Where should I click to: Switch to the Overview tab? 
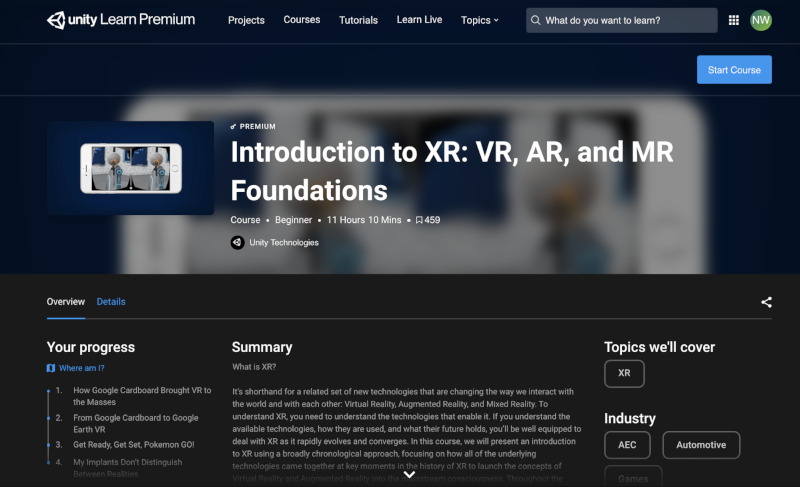66,302
